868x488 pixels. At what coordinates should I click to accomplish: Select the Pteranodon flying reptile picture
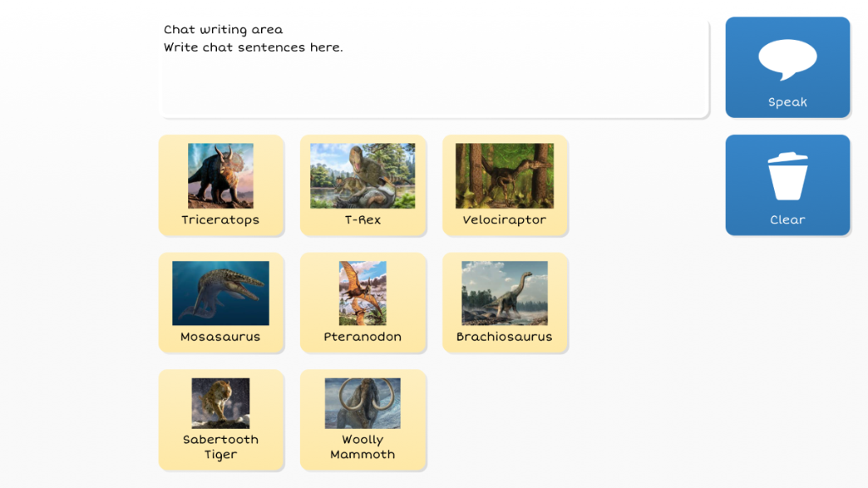[363, 293]
